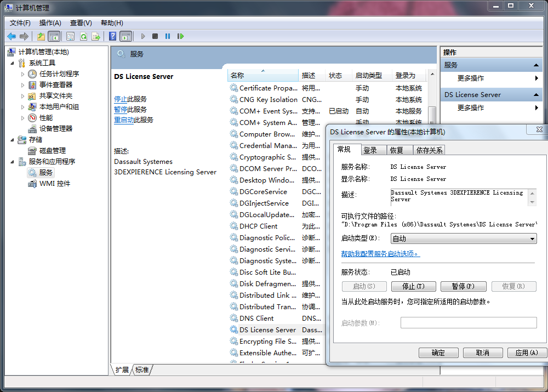Image resolution: width=548 pixels, height=392 pixels.
Task: Refresh the services list using the toolbar icon
Action: 84,35
